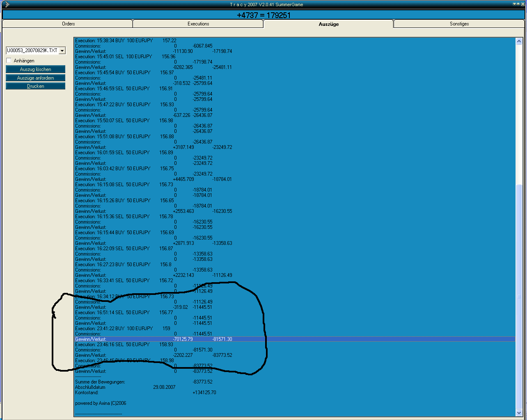Screen dimensions: 527x420
Task: Click the application icon in title bar
Action: tap(6, 5)
